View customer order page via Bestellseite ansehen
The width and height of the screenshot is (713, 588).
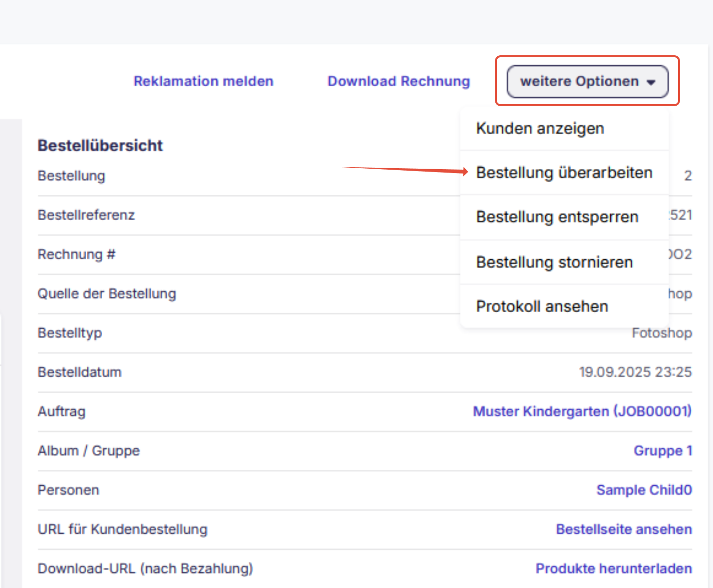click(x=623, y=529)
